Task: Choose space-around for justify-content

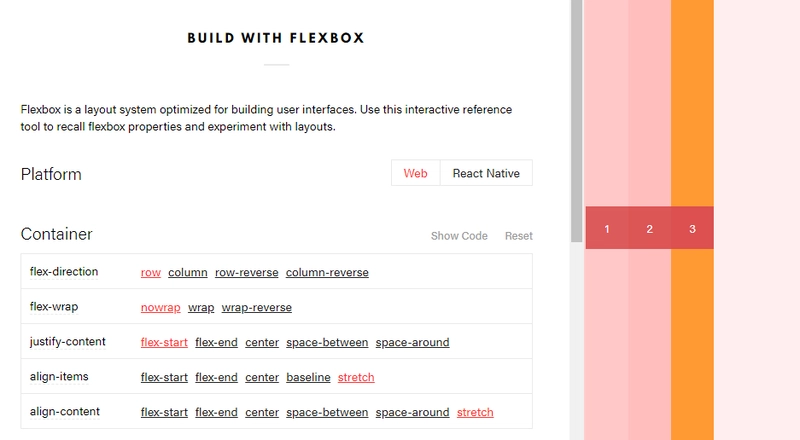Action: tap(412, 343)
